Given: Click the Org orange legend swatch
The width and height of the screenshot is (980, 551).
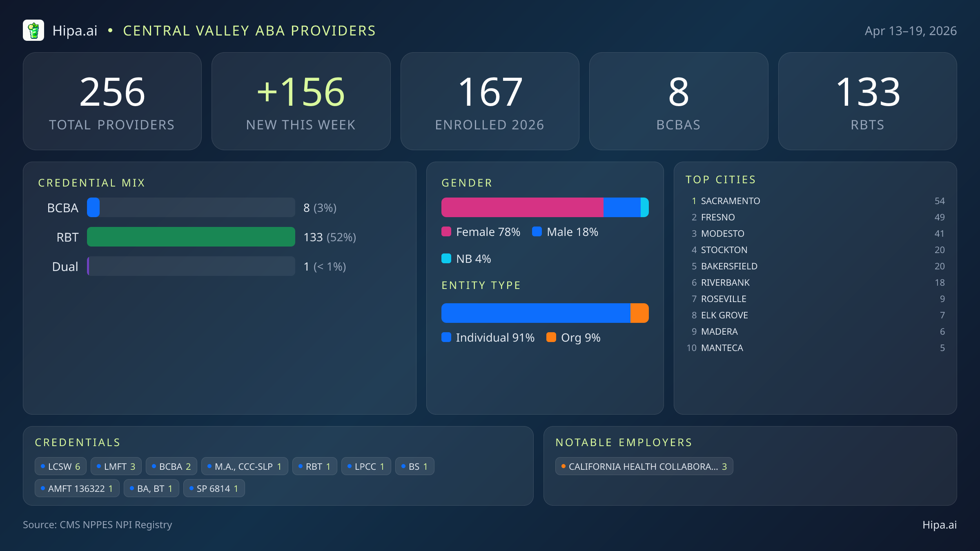Looking at the screenshot, I should 551,338.
